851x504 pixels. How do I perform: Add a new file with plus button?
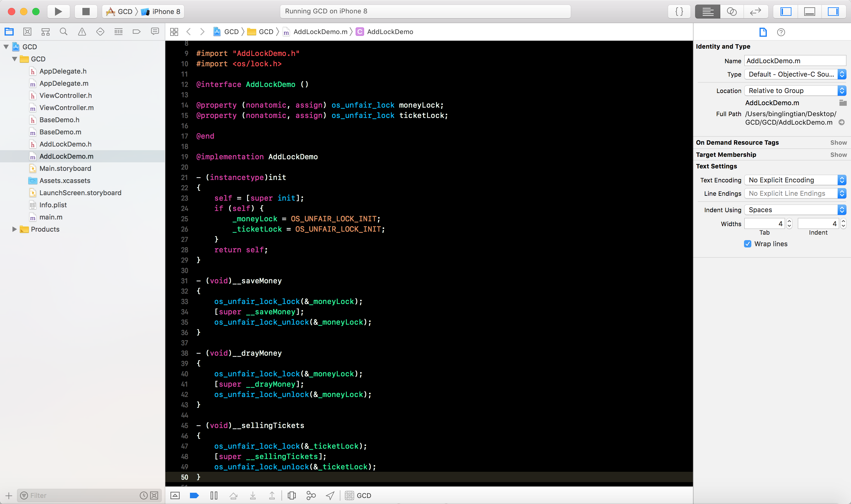pyautogui.click(x=9, y=496)
